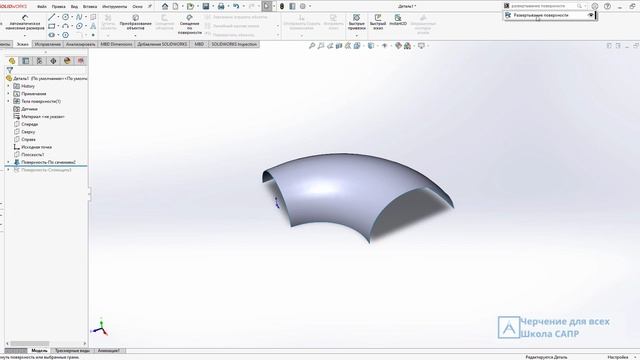Open the ConfigurationManager tab icon
This screenshot has width=640, height=360.
click(40, 61)
